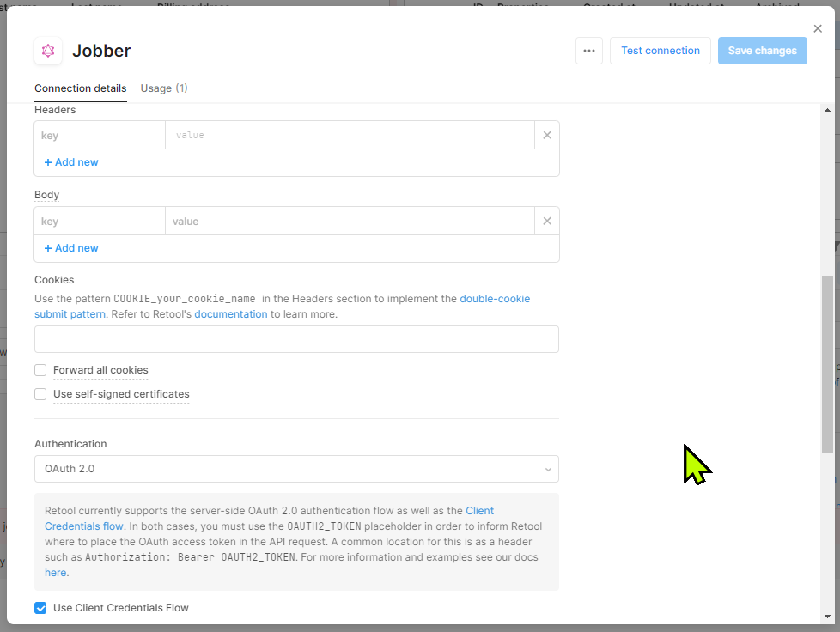Remove the Headers key-value row

point(547,135)
